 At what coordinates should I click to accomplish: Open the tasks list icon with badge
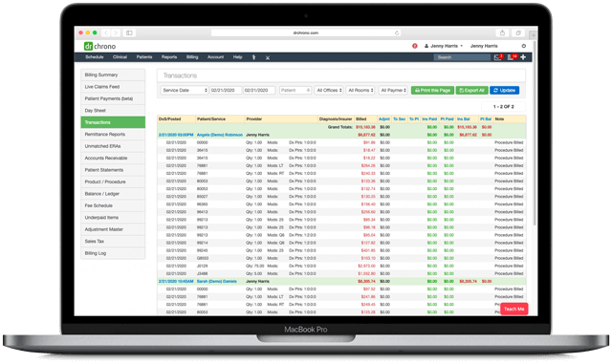511,57
